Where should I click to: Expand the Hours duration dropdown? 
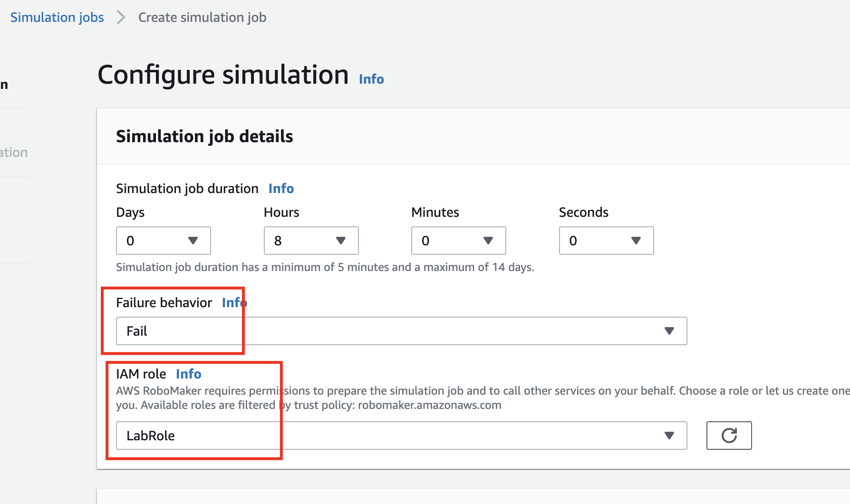(311, 241)
